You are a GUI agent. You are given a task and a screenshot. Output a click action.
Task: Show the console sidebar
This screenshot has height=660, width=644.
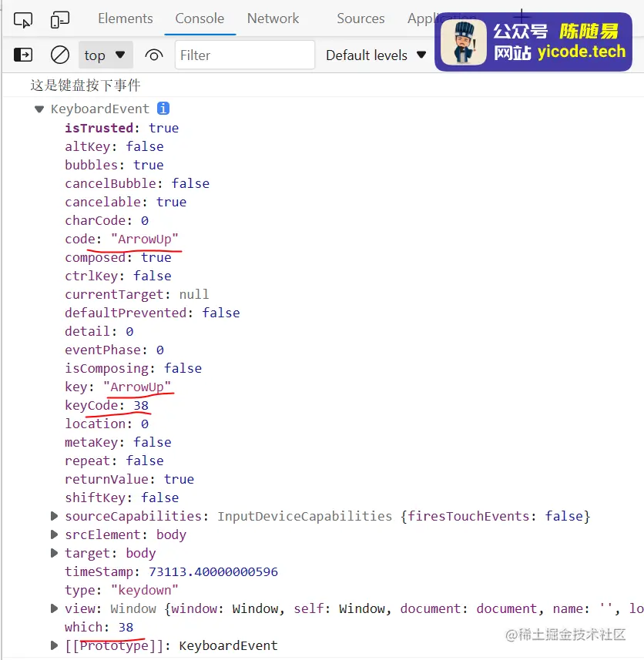[22, 55]
